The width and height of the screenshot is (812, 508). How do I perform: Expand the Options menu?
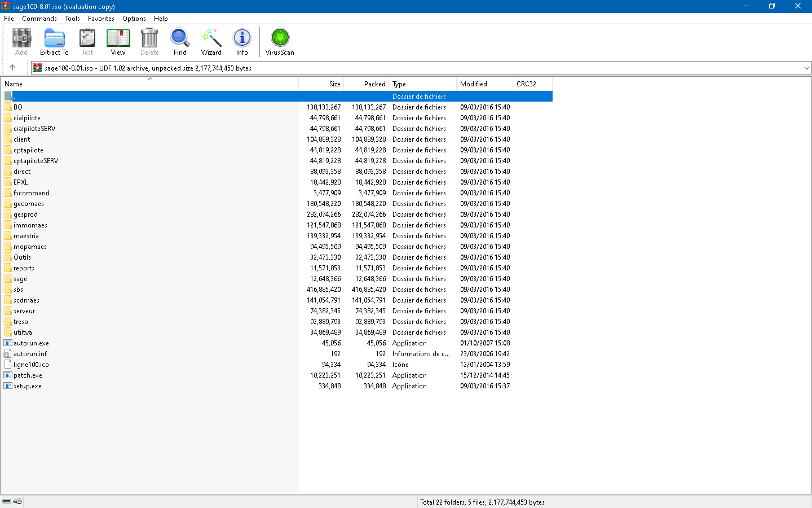coord(134,18)
